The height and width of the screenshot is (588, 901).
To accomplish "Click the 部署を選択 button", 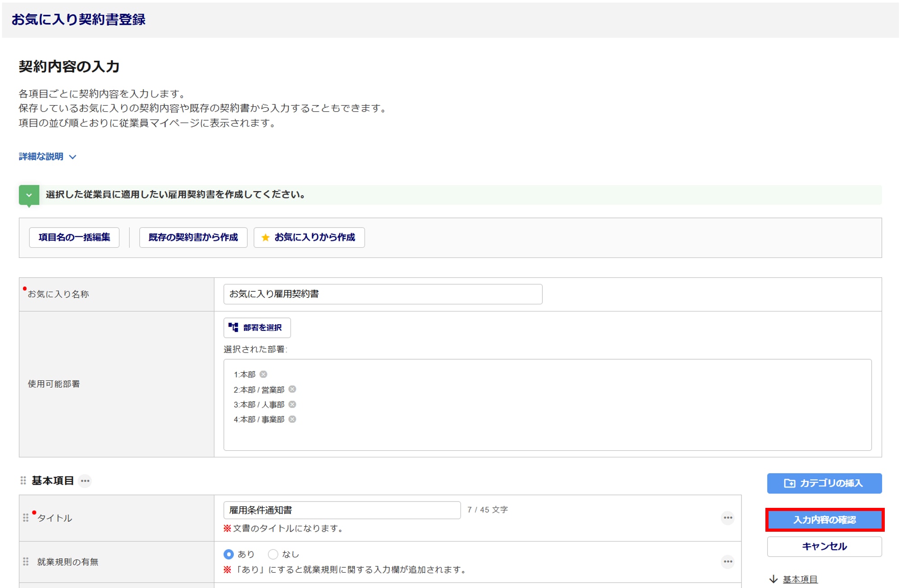I will click(257, 328).
